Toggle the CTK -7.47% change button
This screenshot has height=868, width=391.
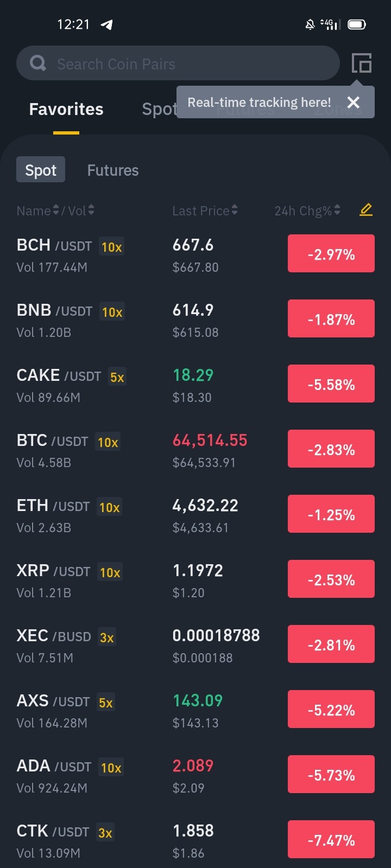331,839
